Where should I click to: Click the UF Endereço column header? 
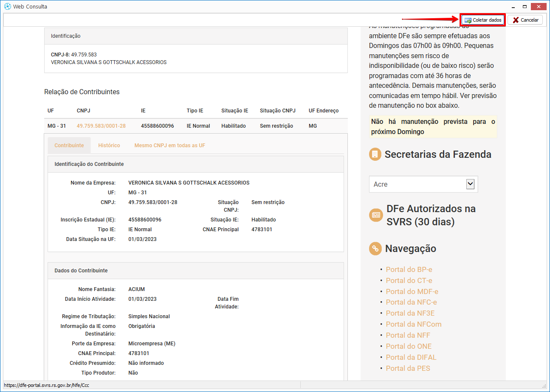tap(324, 111)
